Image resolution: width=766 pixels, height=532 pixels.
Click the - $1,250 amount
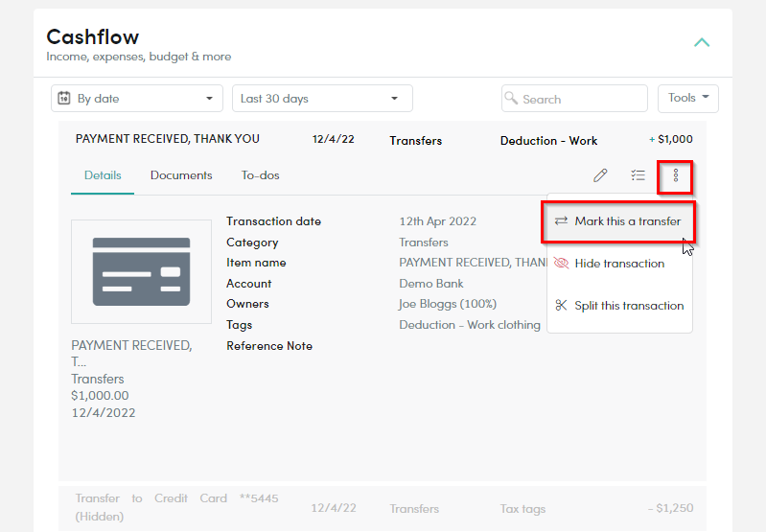(671, 508)
